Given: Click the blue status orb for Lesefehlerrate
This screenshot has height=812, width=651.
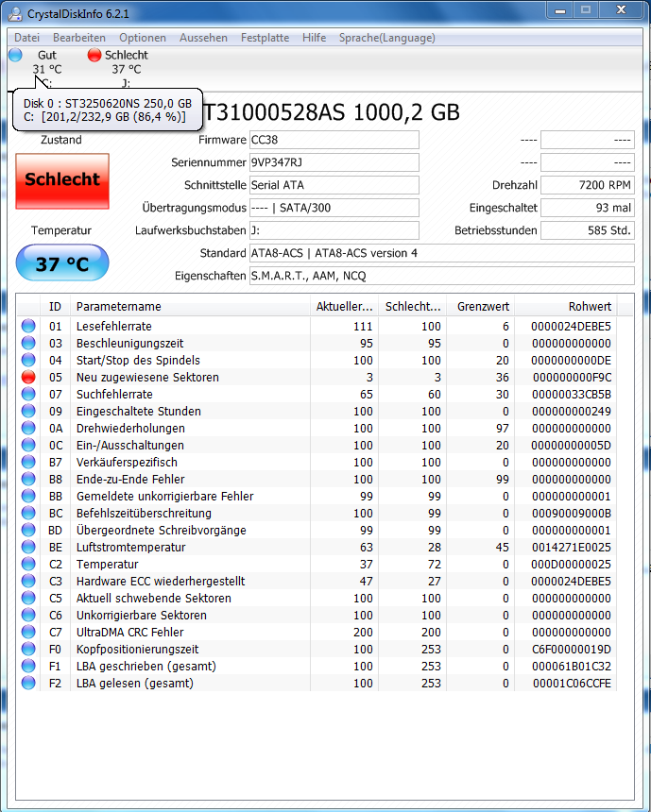Looking at the screenshot, I should click(28, 326).
